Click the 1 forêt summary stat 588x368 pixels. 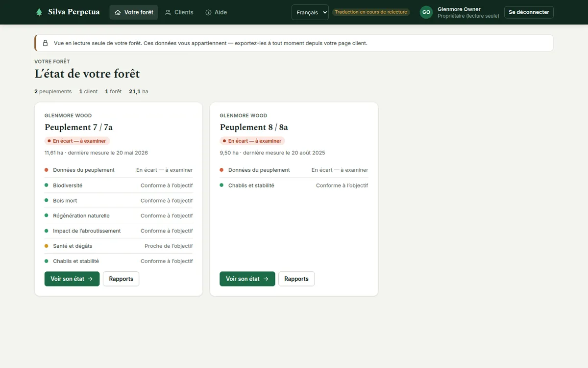113,91
